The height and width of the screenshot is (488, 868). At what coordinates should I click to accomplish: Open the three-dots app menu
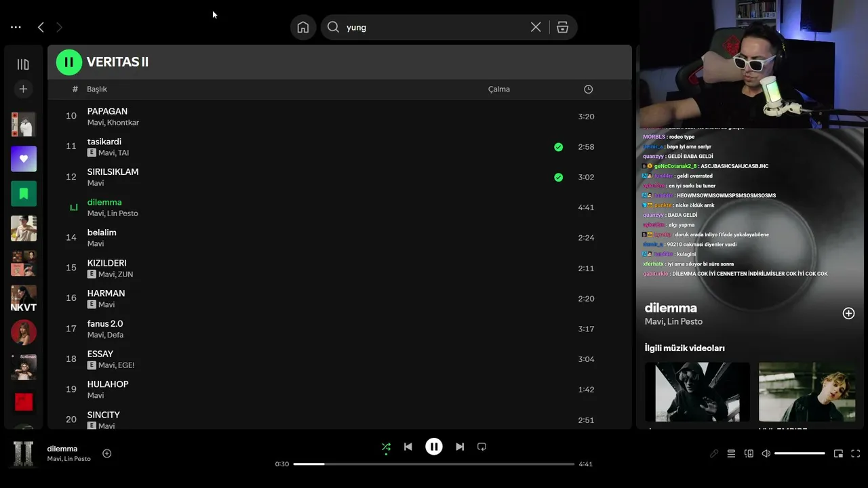coord(16,27)
